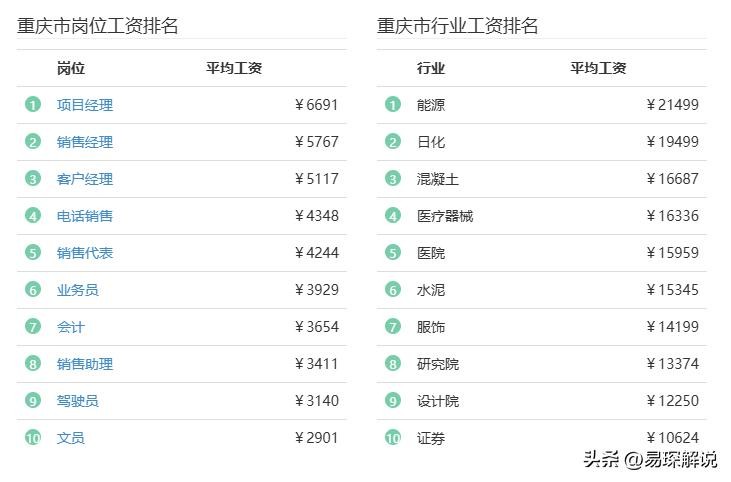The width and height of the screenshot is (731, 482).
Task: Click the 平均工资 header in industry table
Action: 598,68
